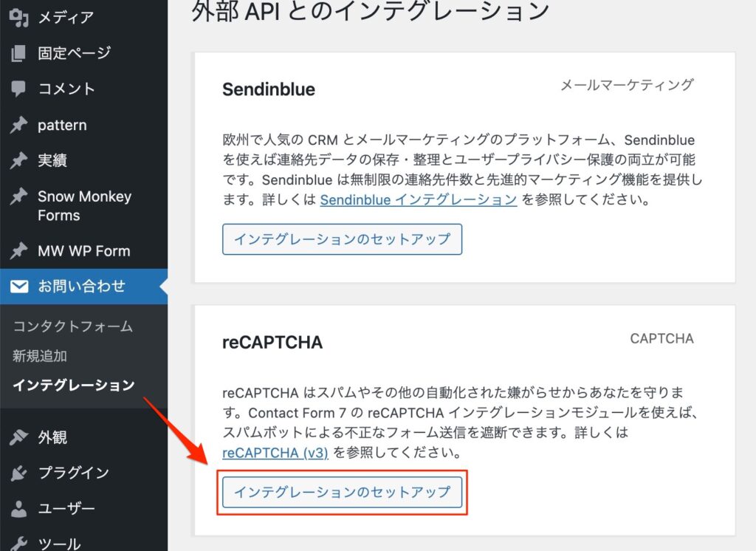Open the Sendinblue インテグレーション link
Image resolution: width=756 pixels, height=551 pixels.
418,199
